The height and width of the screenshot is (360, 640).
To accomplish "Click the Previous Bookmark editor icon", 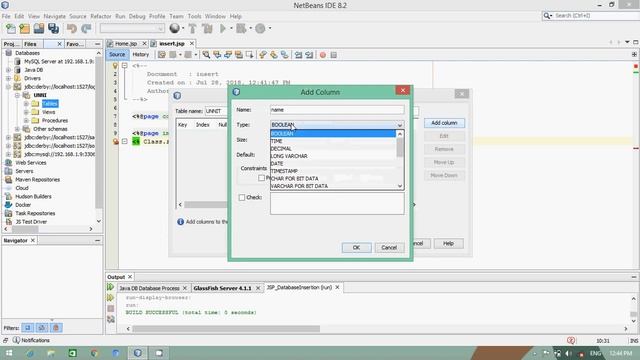I will point(263,55).
